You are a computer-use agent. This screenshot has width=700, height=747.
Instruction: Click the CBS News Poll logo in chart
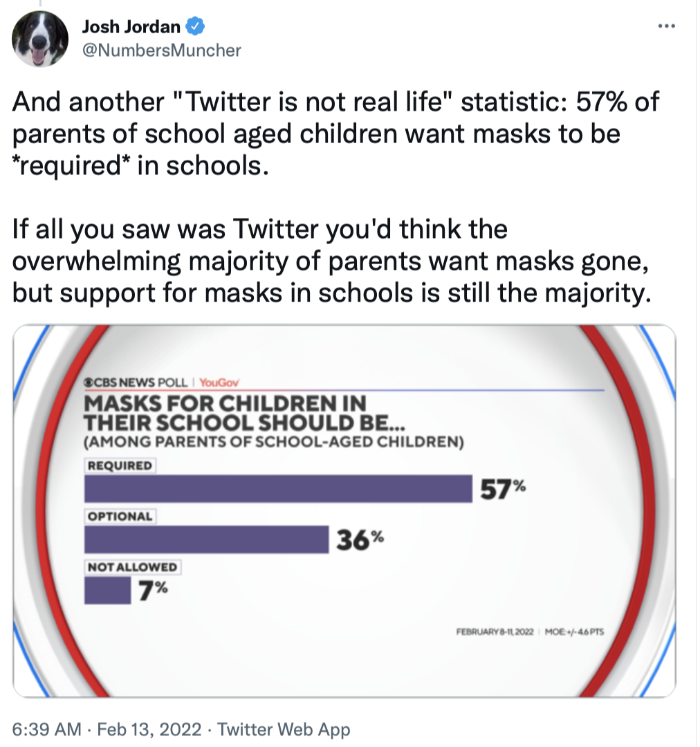[136, 383]
